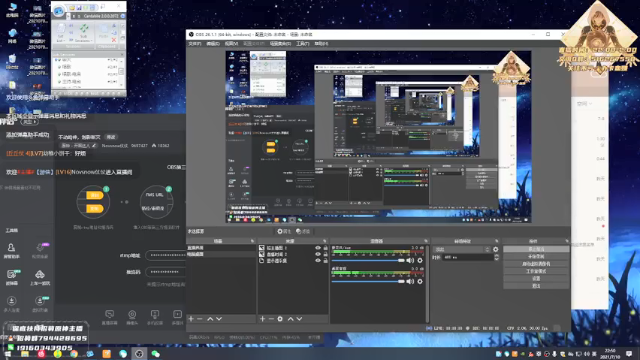640x360 pixels.
Task: Toggle visibility of the second source in Sources
Action: click(x=318, y=254)
